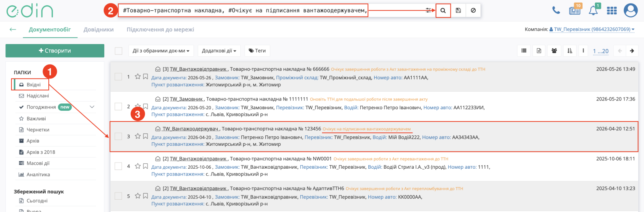Open the Архів з 2018 folder
This screenshot has height=212, width=644.
pos(41,152)
